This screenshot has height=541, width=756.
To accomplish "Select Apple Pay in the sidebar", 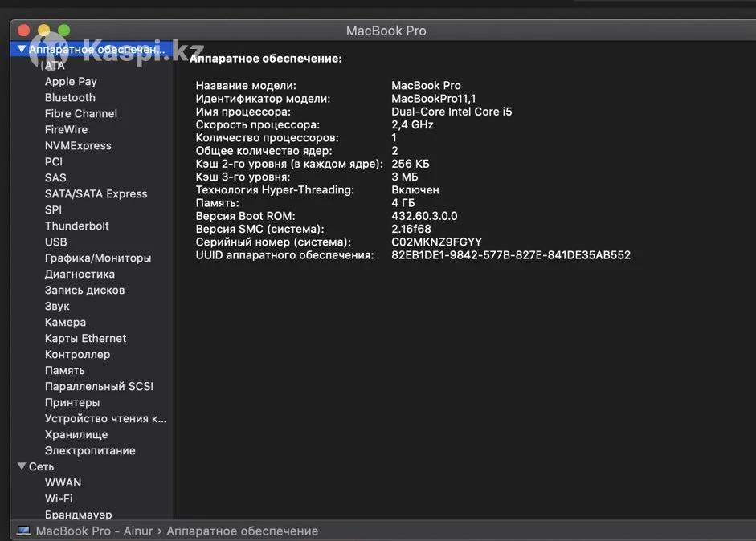I will 71,81.
